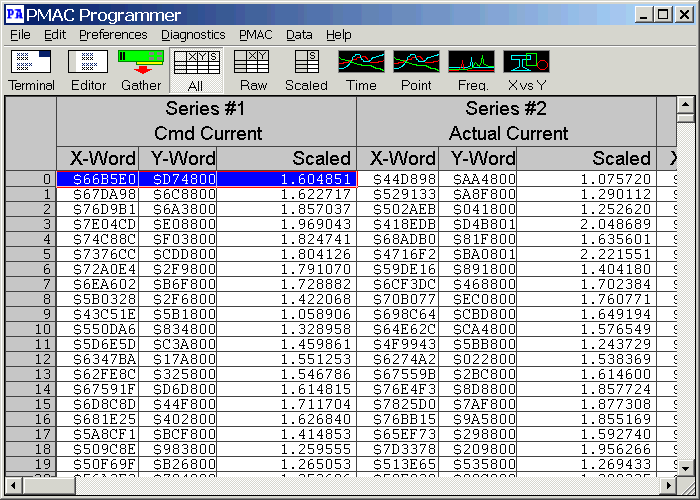Show the Time plot view

point(361,69)
